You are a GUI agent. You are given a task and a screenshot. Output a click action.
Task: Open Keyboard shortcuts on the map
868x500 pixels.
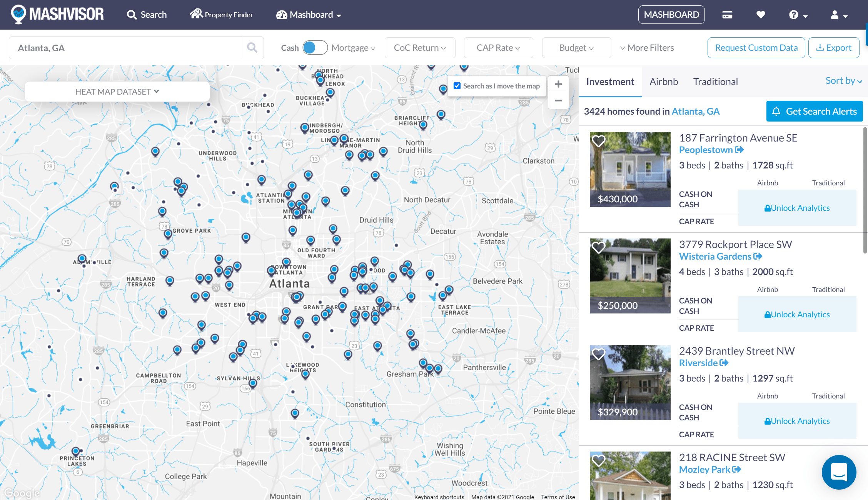[439, 497]
